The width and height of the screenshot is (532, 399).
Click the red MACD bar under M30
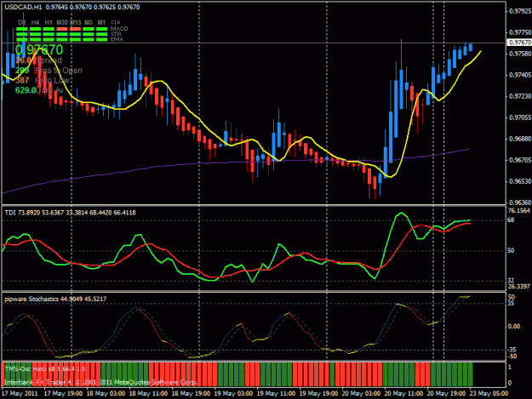coord(62,29)
